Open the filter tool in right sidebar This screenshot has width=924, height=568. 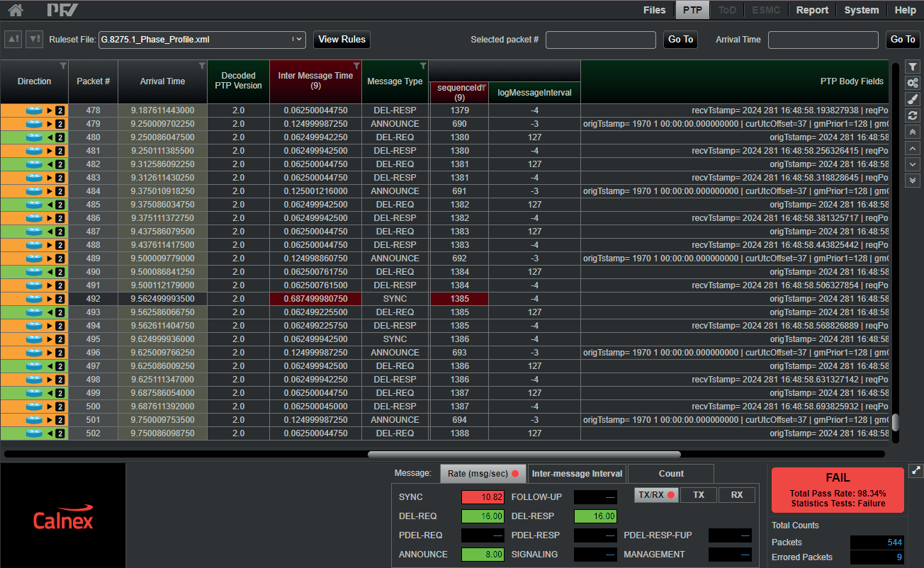pos(913,67)
